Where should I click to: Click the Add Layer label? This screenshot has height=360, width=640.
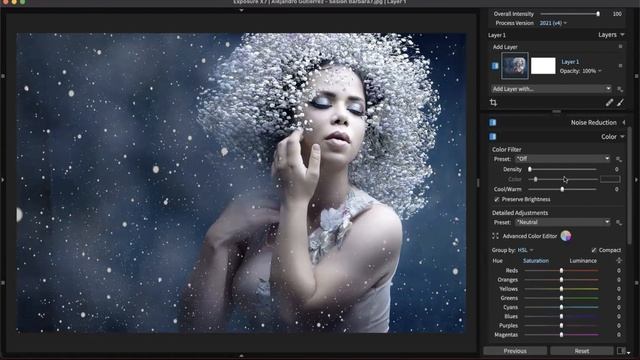[505, 47]
